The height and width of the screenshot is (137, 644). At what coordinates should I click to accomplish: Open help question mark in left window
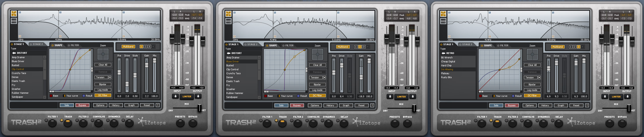pos(158,105)
